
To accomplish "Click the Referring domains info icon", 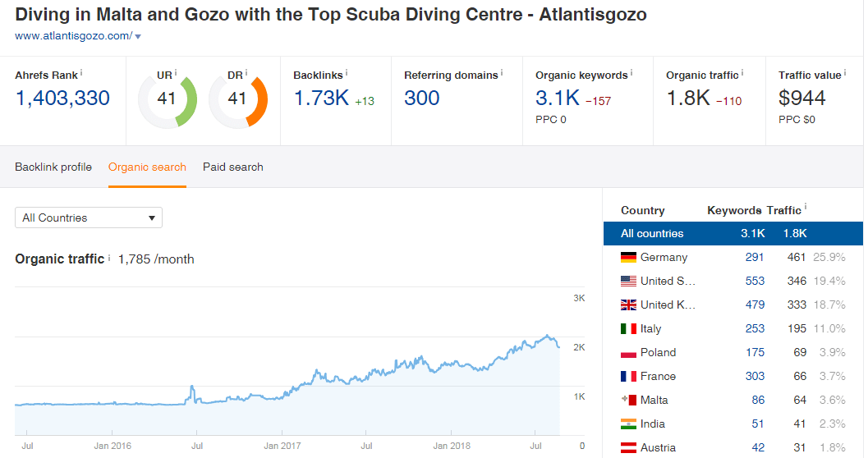I will coord(502,72).
